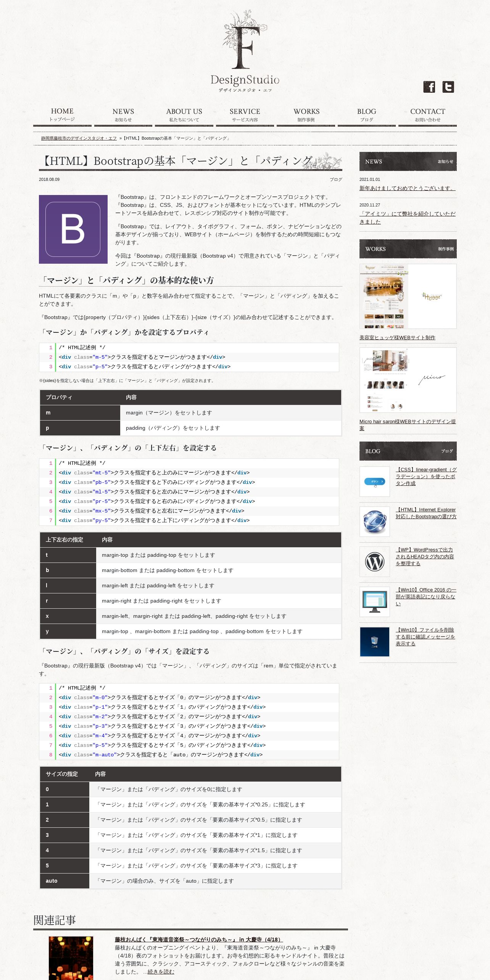Click the recycle bin thumbnail for file deletion post

[375, 642]
